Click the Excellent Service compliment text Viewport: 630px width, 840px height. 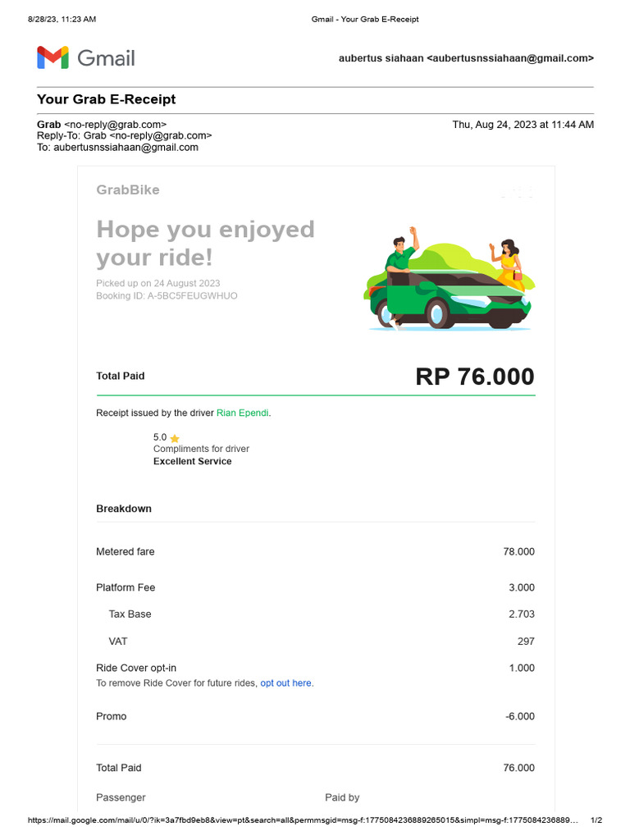[x=192, y=461]
